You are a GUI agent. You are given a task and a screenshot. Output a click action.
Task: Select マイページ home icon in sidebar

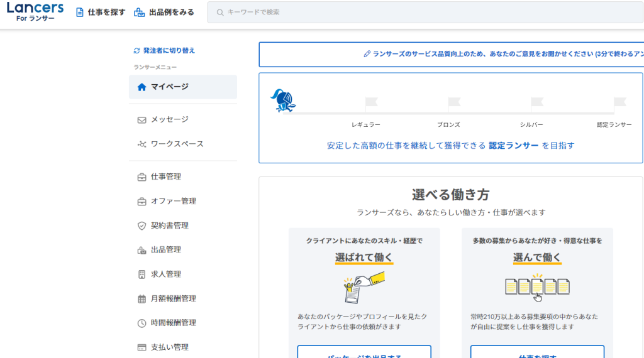(x=142, y=87)
